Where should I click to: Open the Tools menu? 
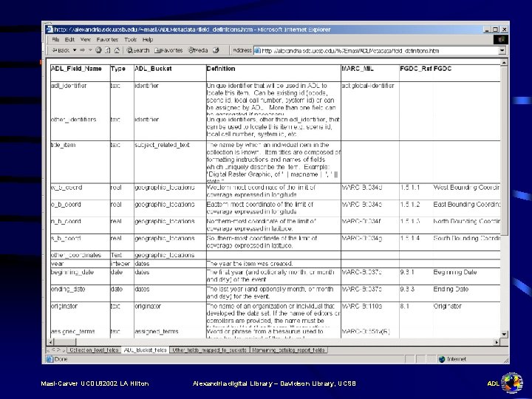point(130,40)
